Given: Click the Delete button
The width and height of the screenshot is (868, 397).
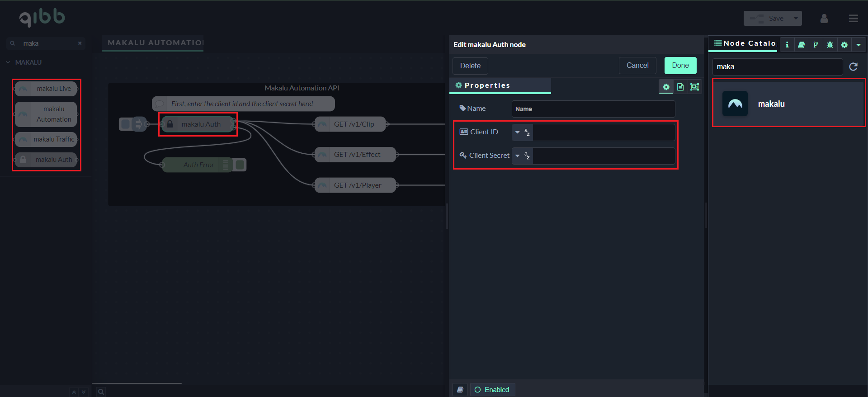Looking at the screenshot, I should coord(470,66).
